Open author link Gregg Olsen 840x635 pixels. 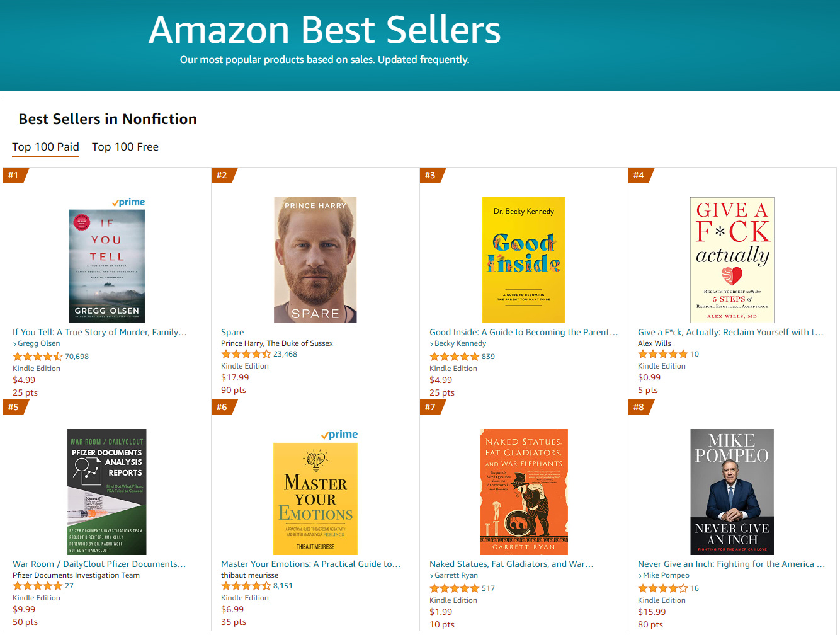point(39,343)
